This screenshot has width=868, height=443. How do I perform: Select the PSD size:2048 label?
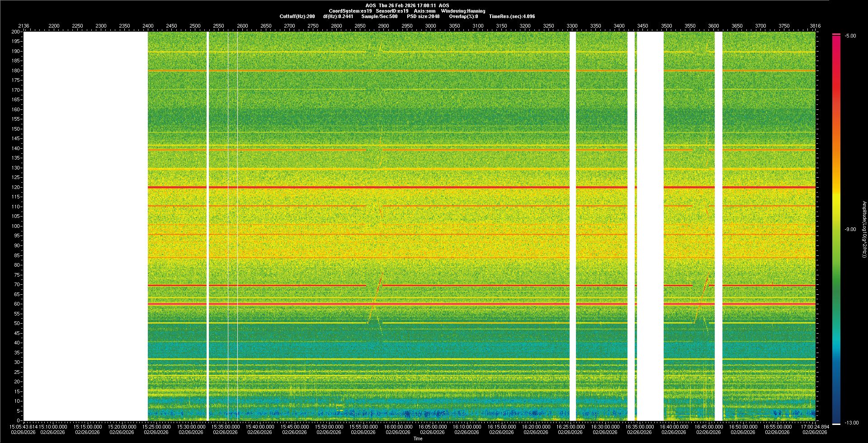click(423, 16)
